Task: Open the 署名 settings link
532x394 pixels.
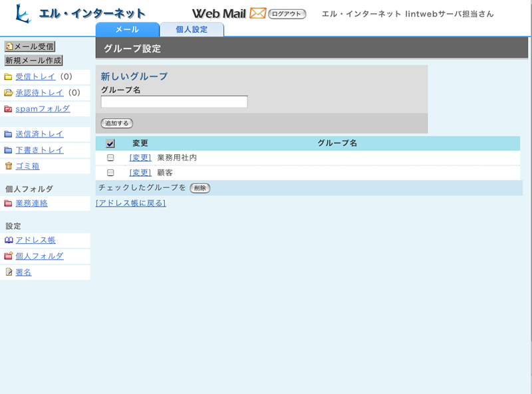Action: [23, 272]
